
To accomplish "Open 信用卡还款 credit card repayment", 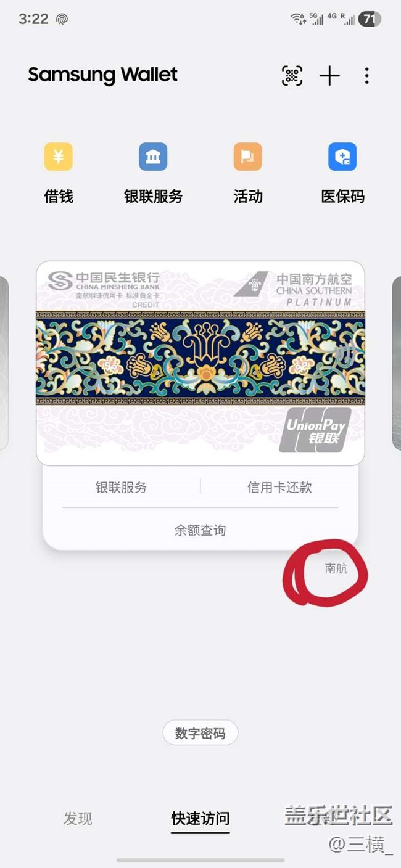I will pyautogui.click(x=279, y=488).
